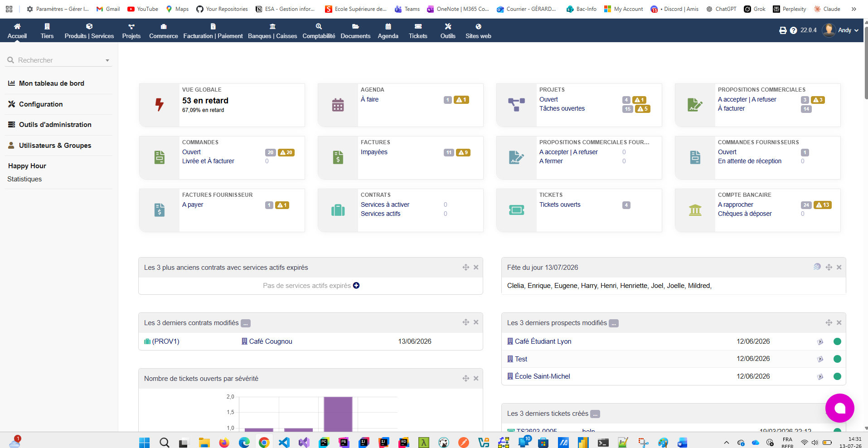This screenshot has height=448, width=868.
Task: Open the Agenda menu
Action: pos(388,31)
